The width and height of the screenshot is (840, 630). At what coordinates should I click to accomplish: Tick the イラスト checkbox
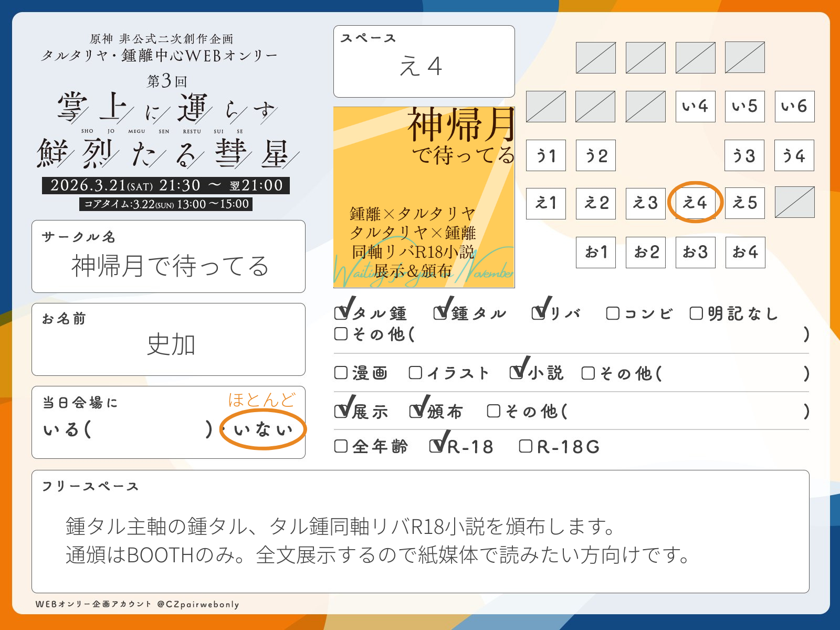(x=415, y=373)
